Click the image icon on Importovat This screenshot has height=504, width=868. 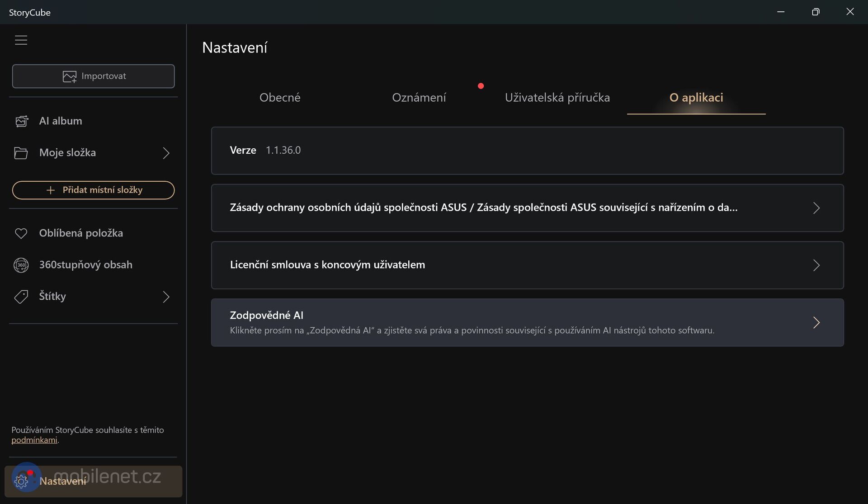click(x=70, y=76)
